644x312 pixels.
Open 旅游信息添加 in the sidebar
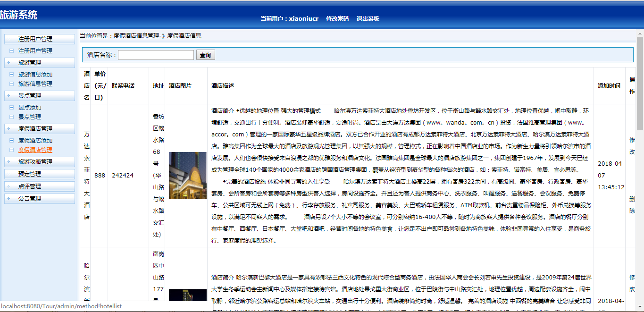tap(35, 74)
